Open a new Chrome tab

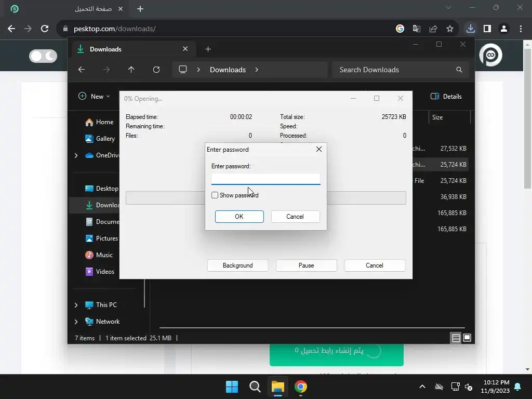coord(140,9)
